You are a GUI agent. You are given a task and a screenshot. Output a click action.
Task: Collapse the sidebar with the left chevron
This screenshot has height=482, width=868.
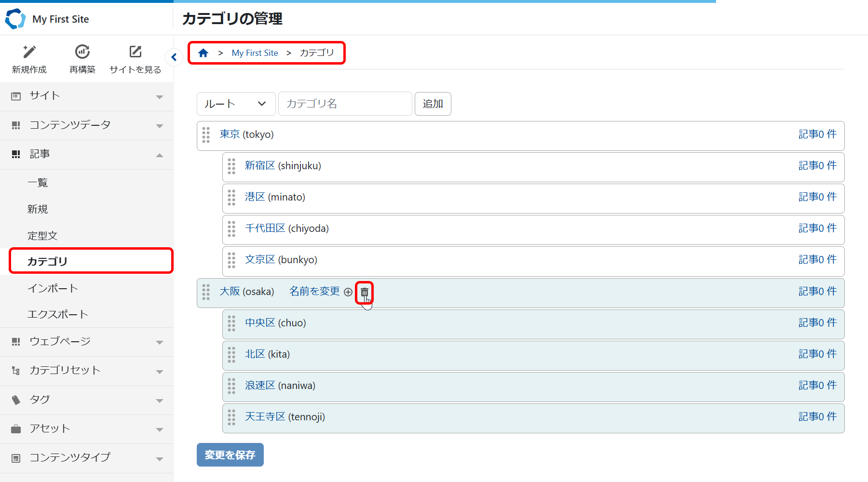point(174,57)
